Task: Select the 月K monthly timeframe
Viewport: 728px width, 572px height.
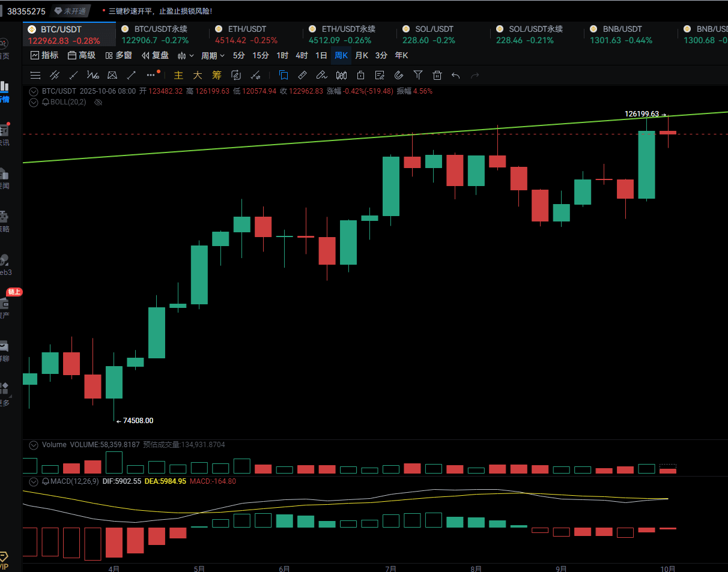Action: (x=361, y=55)
